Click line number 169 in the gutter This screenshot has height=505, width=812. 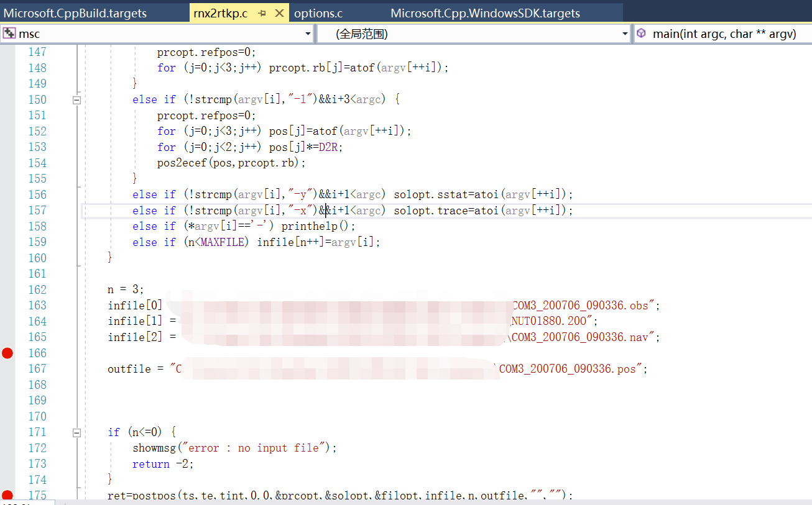pyautogui.click(x=37, y=400)
